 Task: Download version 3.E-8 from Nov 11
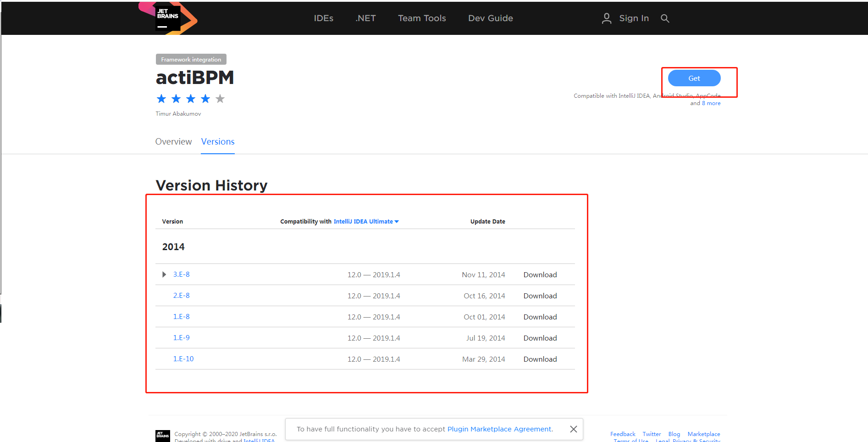click(x=540, y=275)
